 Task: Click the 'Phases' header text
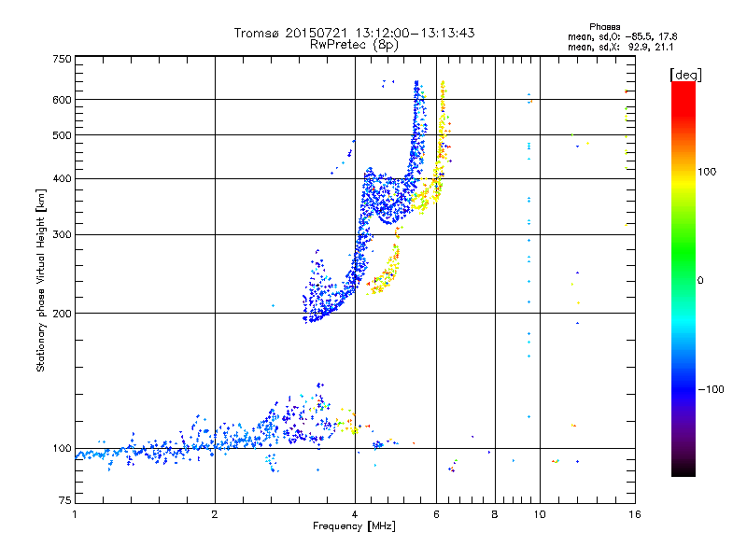click(604, 27)
